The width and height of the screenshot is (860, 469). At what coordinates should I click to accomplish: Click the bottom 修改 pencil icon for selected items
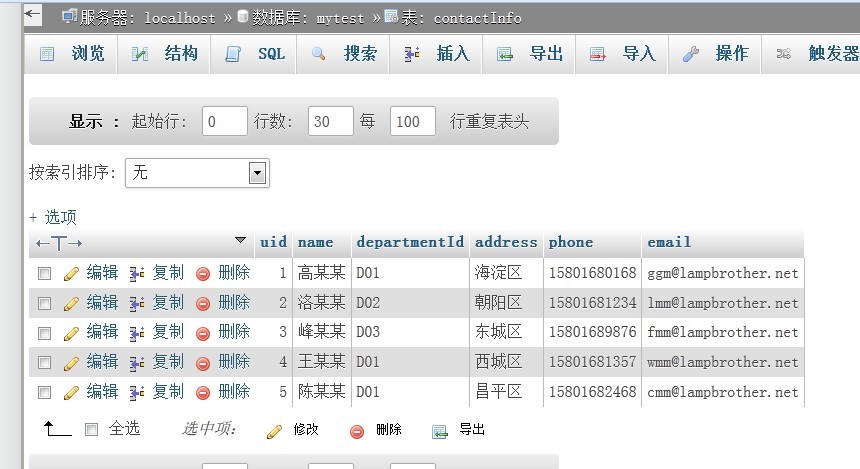coord(274,431)
